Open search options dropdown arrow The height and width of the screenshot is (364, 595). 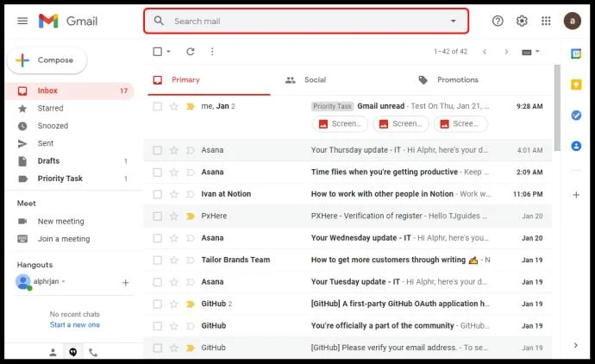point(453,21)
